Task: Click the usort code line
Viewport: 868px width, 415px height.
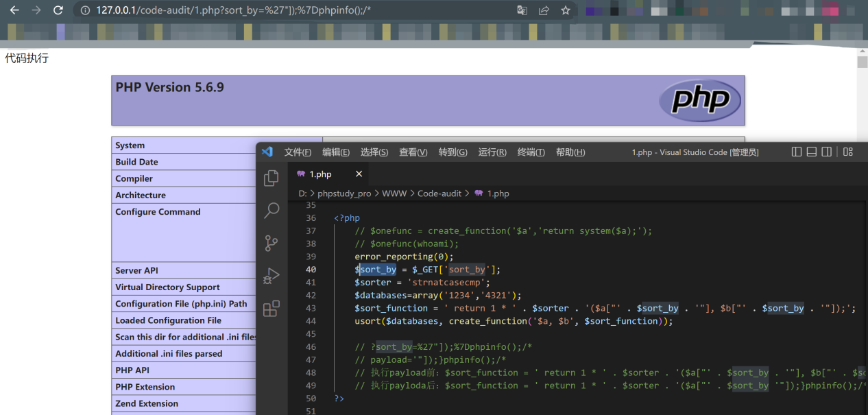Action: (514, 321)
